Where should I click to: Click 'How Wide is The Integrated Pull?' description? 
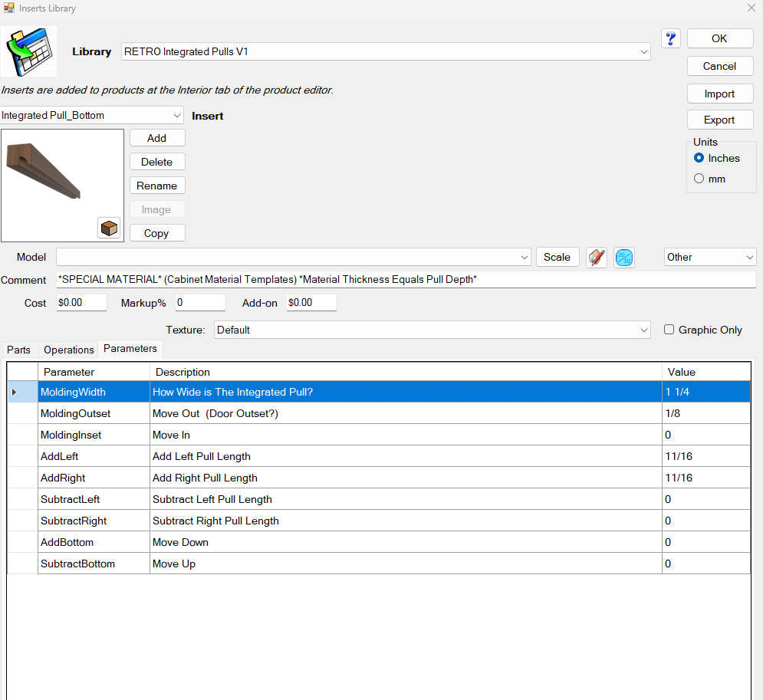click(x=406, y=392)
